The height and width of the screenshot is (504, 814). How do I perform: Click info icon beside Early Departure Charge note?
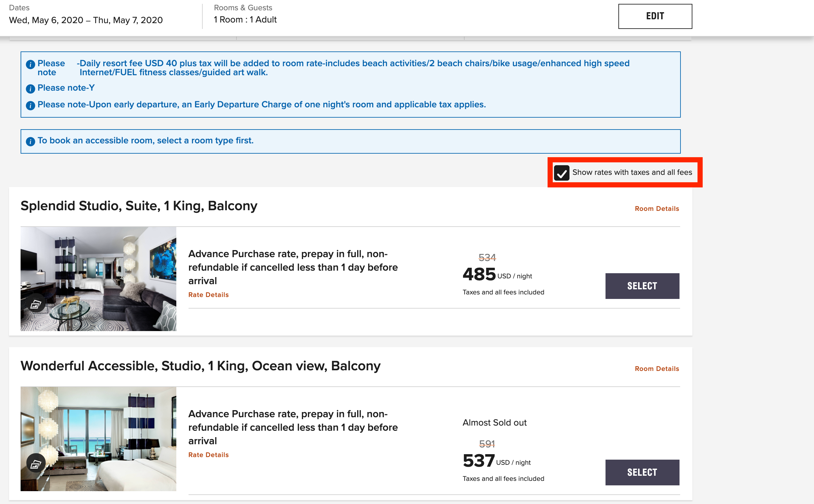(30, 106)
